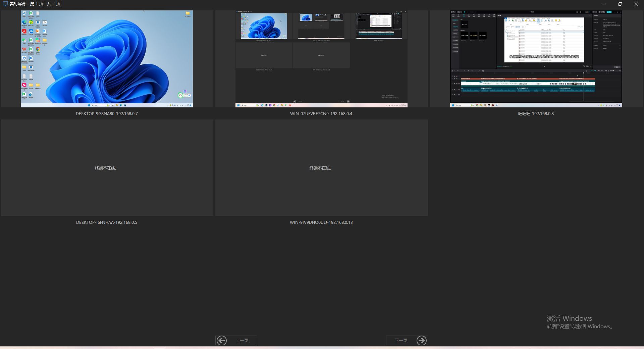Go to next page with 下一页
644x349 pixels.
407,340
